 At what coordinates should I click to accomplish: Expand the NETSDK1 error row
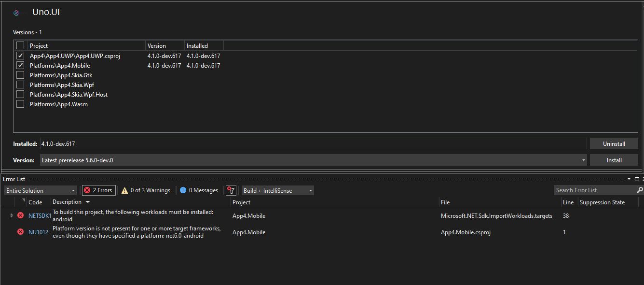pos(12,215)
